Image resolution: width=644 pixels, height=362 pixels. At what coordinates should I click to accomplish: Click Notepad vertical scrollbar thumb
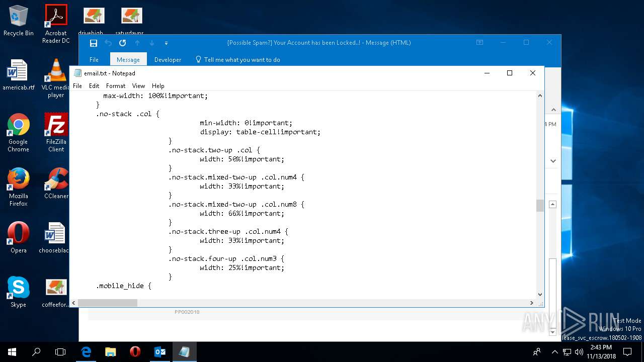540,206
